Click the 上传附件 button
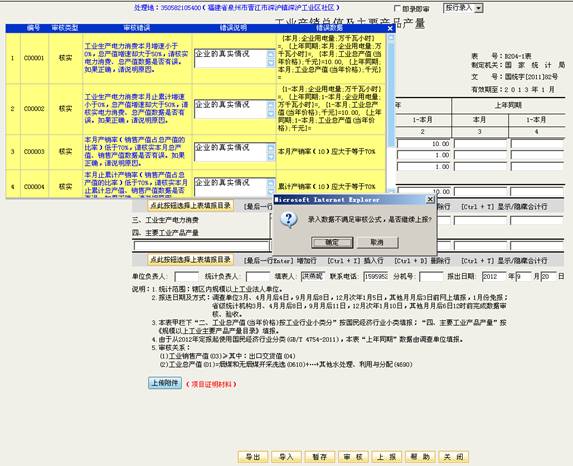This screenshot has height=466, width=573. (165, 383)
